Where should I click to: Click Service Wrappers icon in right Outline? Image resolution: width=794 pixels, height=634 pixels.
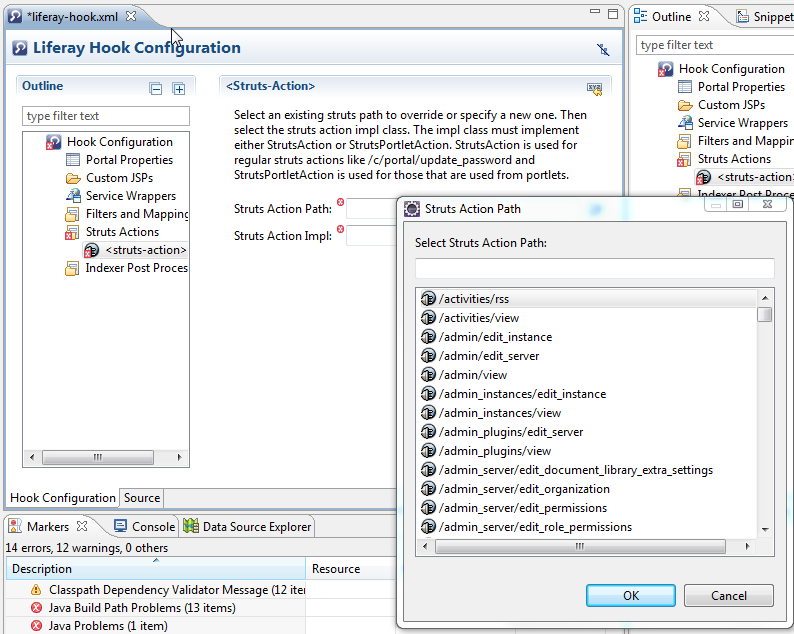click(x=685, y=123)
